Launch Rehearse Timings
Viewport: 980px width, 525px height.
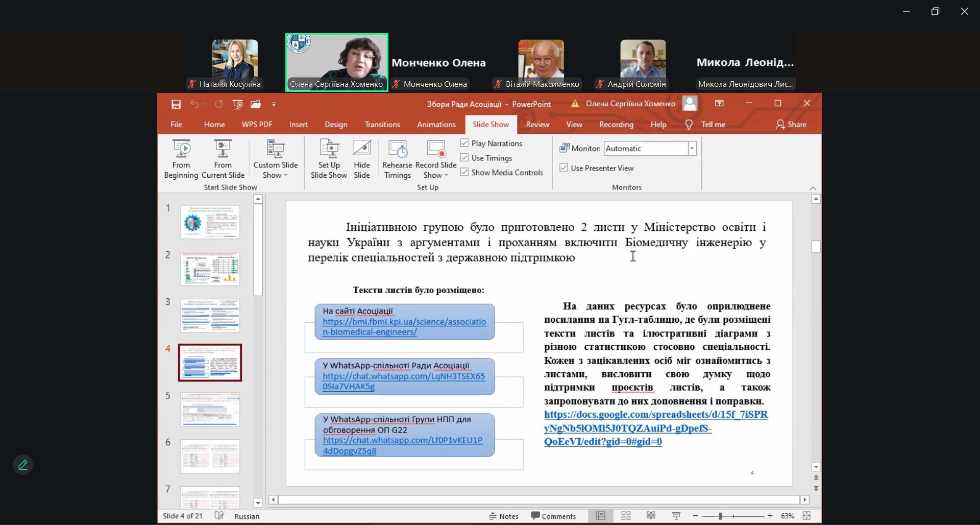point(397,159)
